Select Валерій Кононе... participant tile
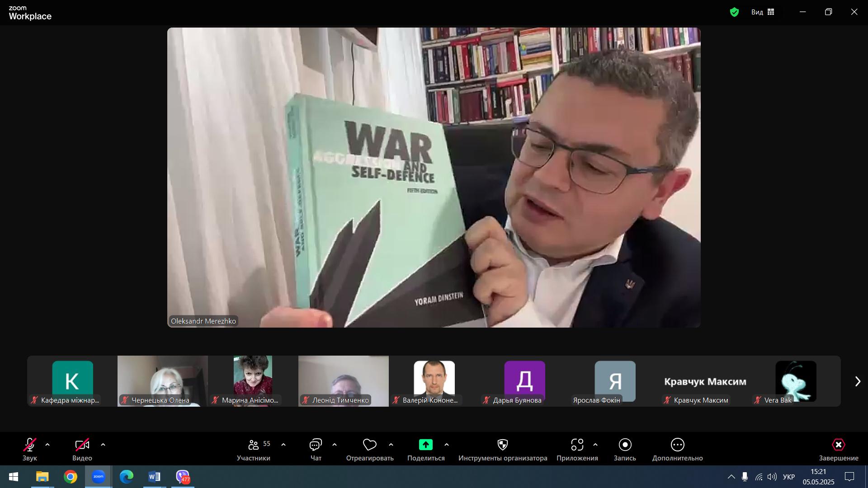Image resolution: width=868 pixels, height=488 pixels. (434, 381)
